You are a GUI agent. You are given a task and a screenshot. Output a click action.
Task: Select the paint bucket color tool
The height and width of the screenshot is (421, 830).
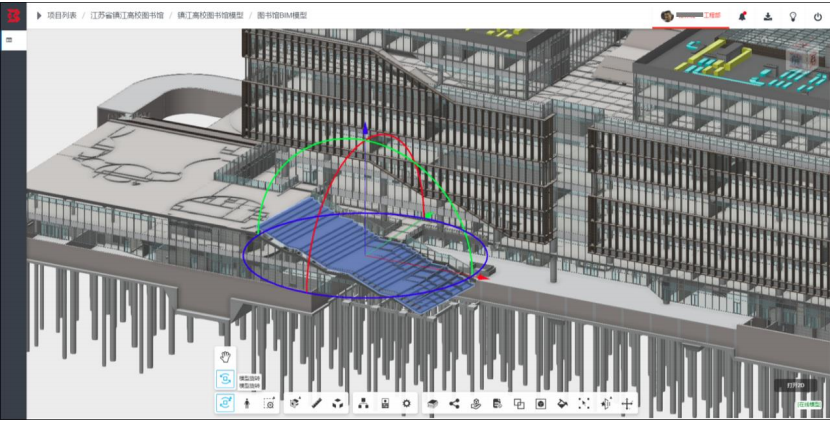click(562, 404)
